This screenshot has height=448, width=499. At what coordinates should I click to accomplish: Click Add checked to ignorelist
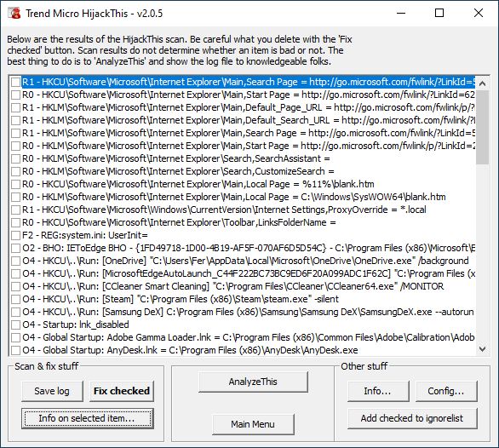(x=412, y=418)
